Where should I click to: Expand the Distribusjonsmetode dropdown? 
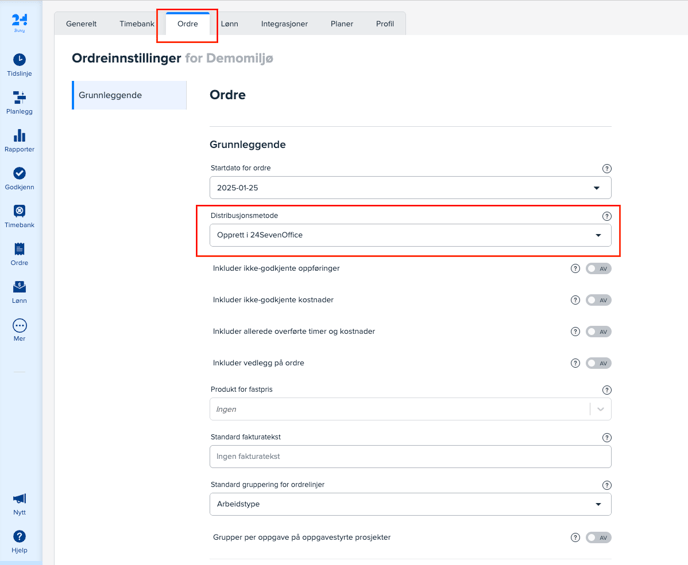tap(410, 235)
